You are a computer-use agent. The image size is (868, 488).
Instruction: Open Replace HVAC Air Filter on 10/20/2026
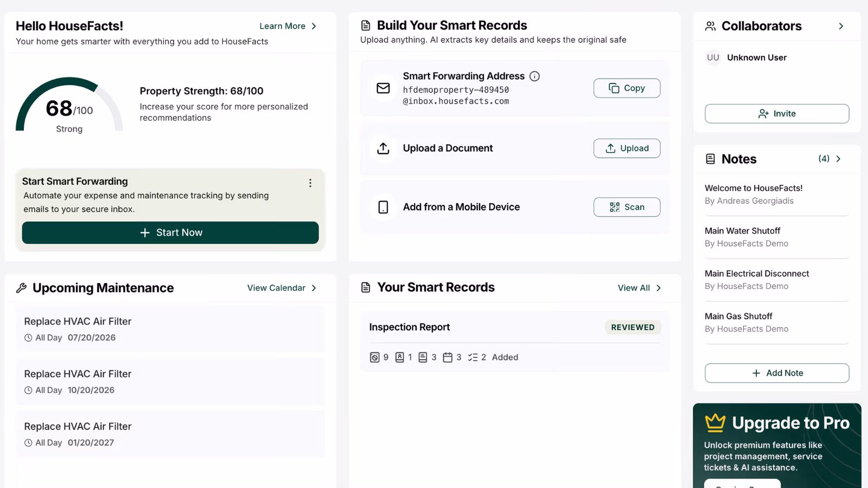pos(170,382)
